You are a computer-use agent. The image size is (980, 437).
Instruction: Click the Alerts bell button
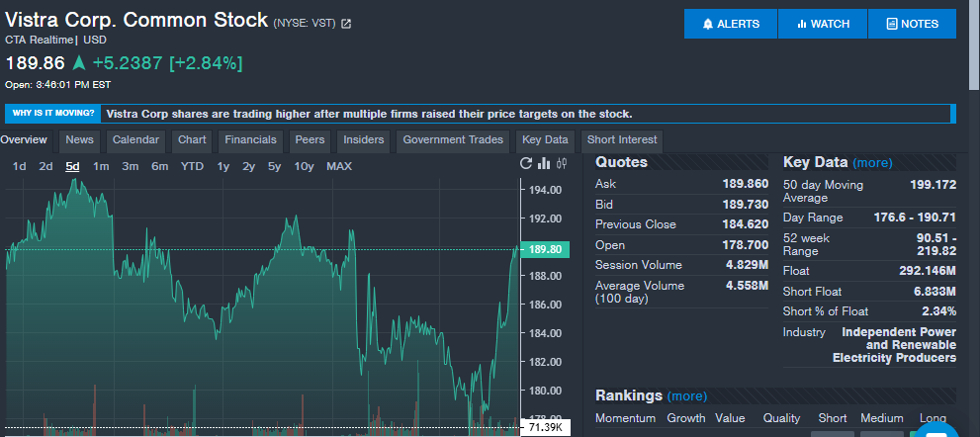(x=731, y=24)
